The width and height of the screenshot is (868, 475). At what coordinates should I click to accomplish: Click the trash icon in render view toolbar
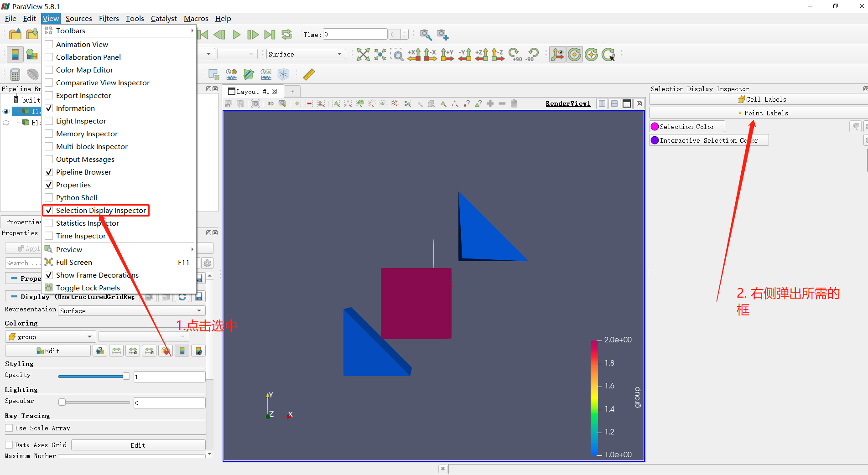[514, 103]
